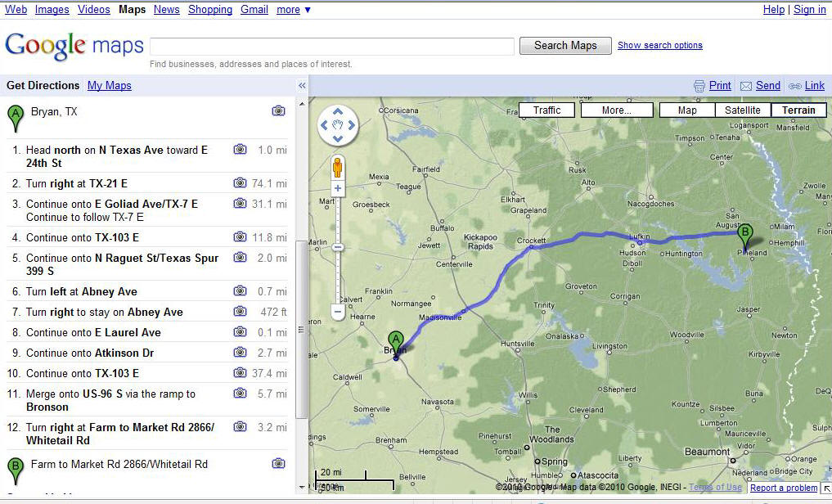Screen dimensions: 832x504
Task: Select step 9 'Continue onto Atkinson Dr'
Action: 146,353
